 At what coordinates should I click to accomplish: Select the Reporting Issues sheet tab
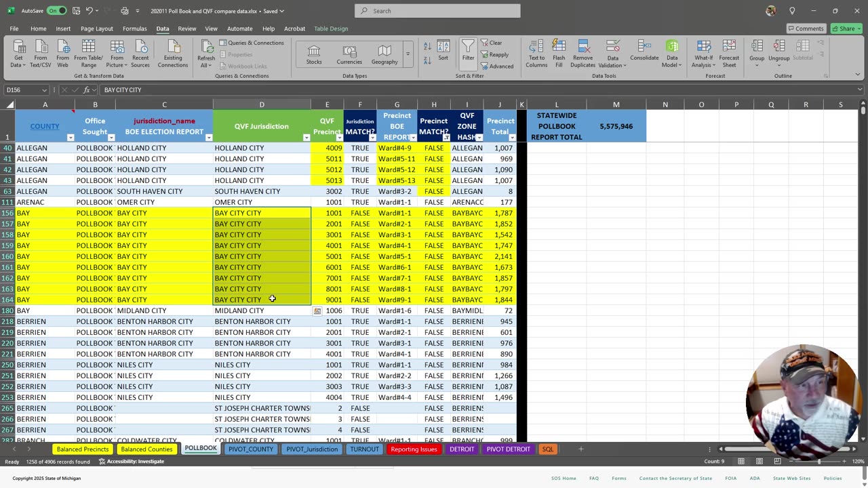point(414,449)
